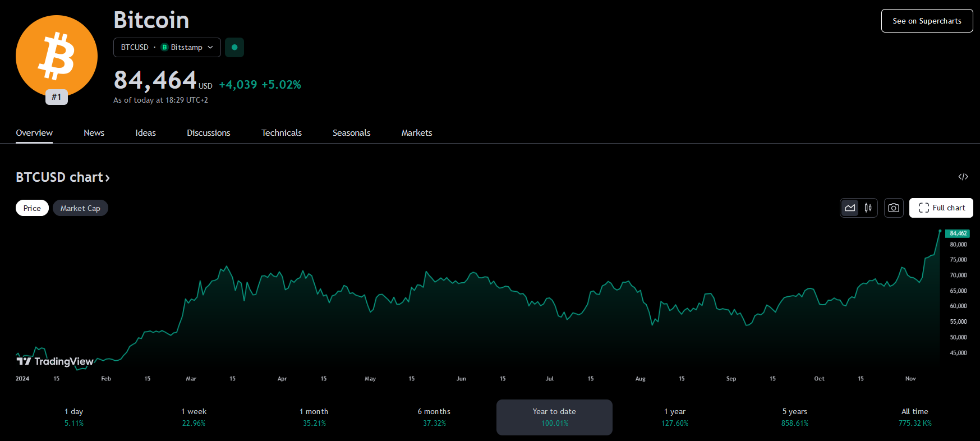Switch to the candlestick chart style
Viewport: 980px width, 441px height.
pos(868,208)
